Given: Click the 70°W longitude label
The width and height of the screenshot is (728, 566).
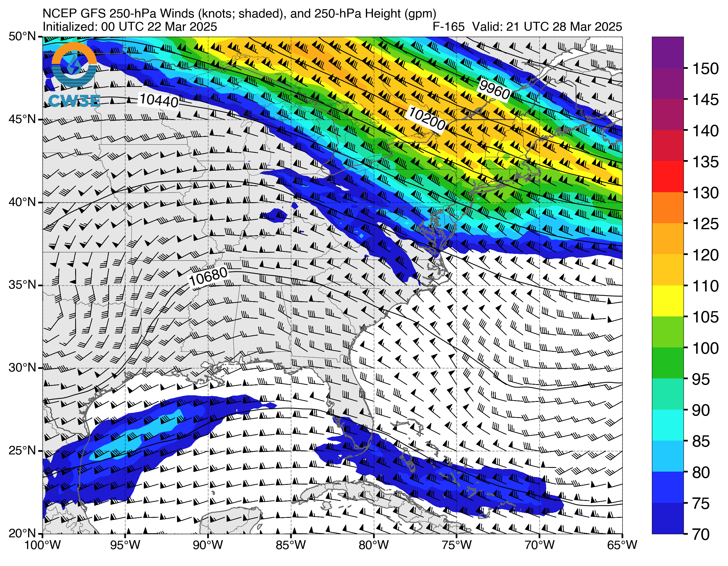Looking at the screenshot, I should (x=540, y=545).
